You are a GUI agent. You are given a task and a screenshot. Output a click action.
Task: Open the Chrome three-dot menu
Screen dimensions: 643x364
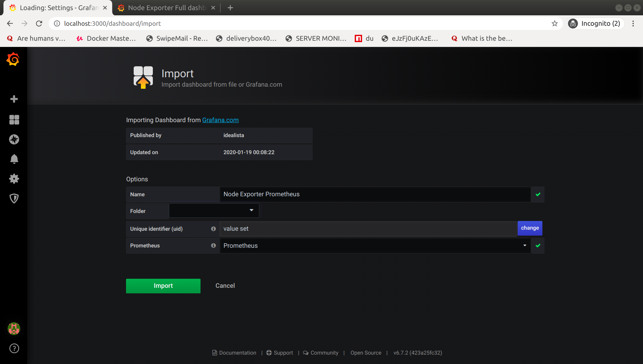coord(633,23)
